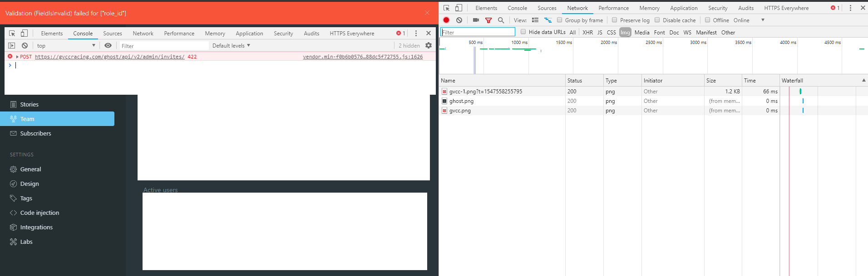Open the Application tab in the right DevTools
Viewport: 868px width, 276px height.
(x=684, y=8)
